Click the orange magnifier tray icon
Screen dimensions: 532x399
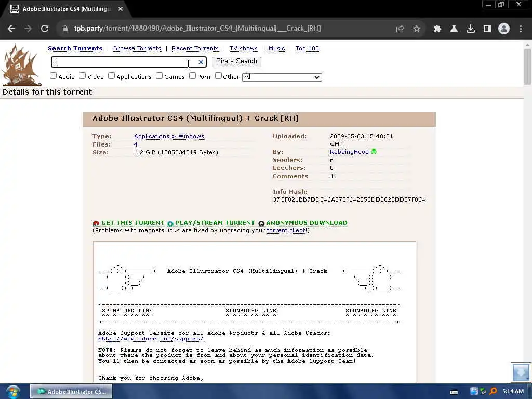[494, 391]
